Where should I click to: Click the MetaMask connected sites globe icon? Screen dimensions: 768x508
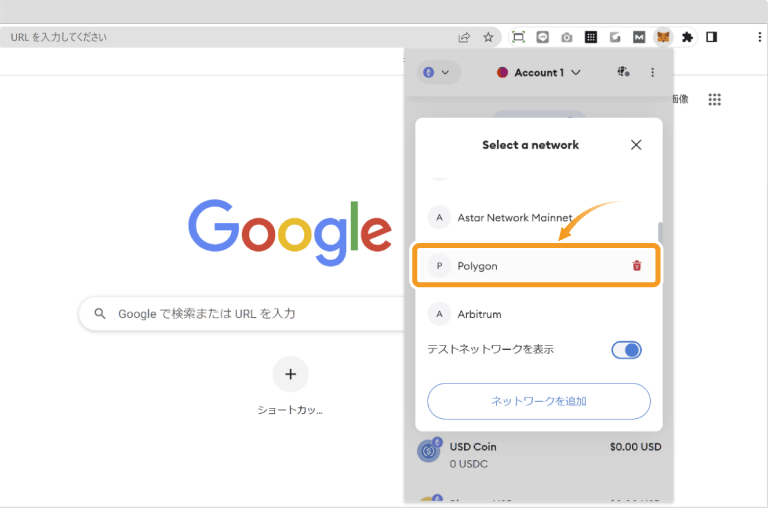coord(623,72)
